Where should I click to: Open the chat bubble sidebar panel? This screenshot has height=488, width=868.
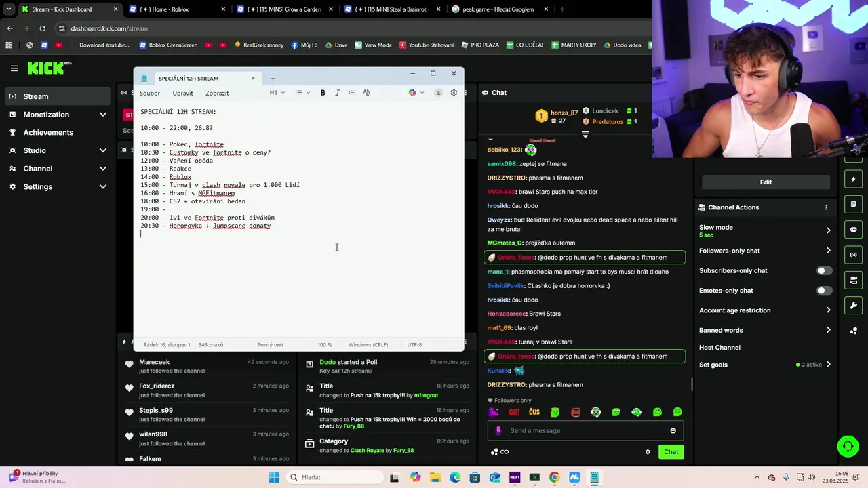[x=854, y=230]
